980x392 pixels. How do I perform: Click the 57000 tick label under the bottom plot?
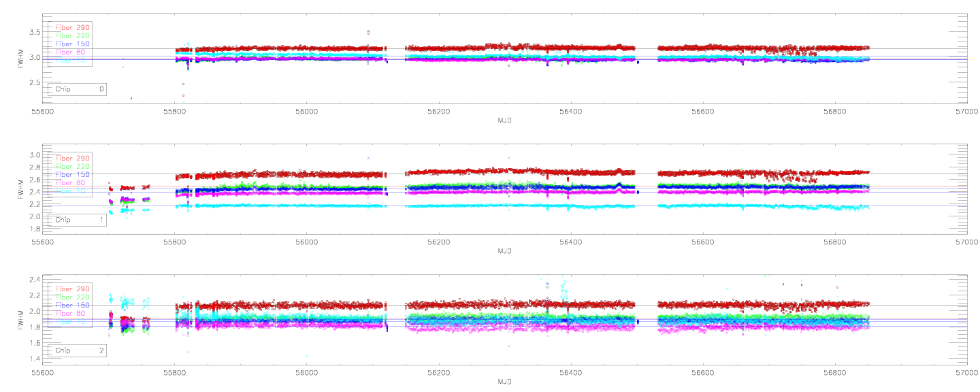coord(966,373)
